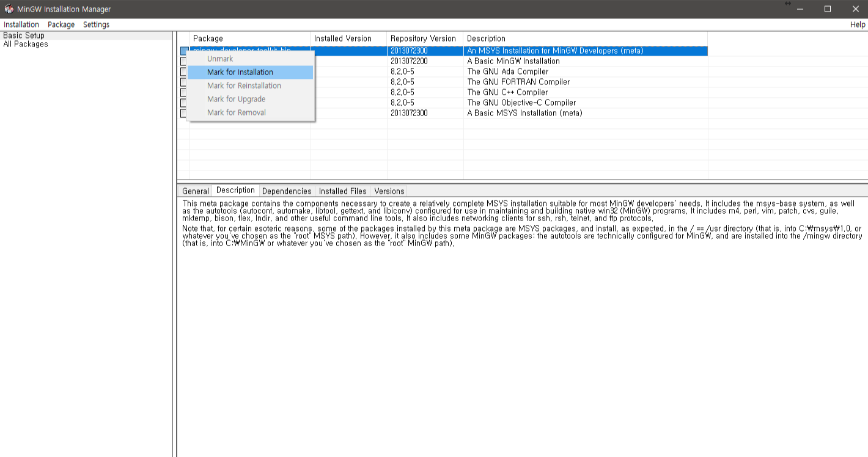Image resolution: width=868 pixels, height=457 pixels.
Task: Switch to the Dependencies tab
Action: 287,191
